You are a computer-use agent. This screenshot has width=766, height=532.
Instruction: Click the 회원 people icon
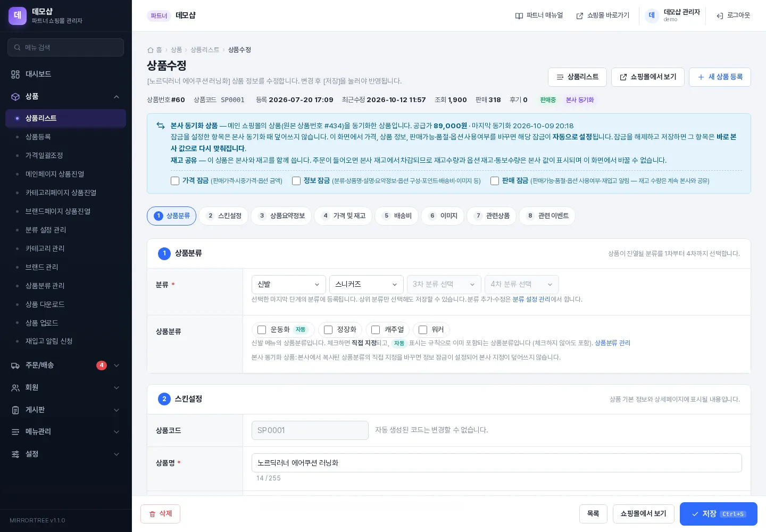pyautogui.click(x=15, y=388)
